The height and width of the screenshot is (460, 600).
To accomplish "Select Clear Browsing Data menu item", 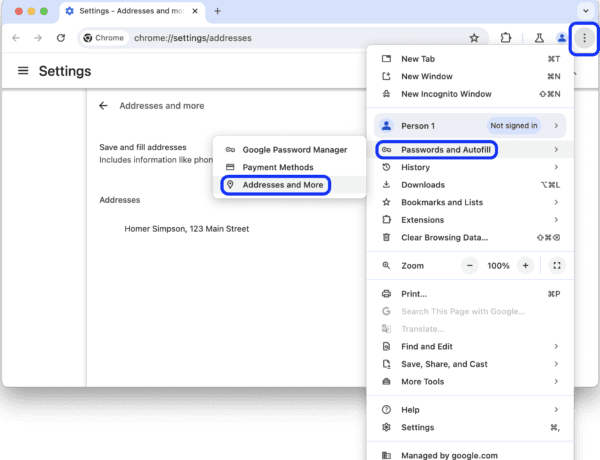I will pyautogui.click(x=470, y=238).
